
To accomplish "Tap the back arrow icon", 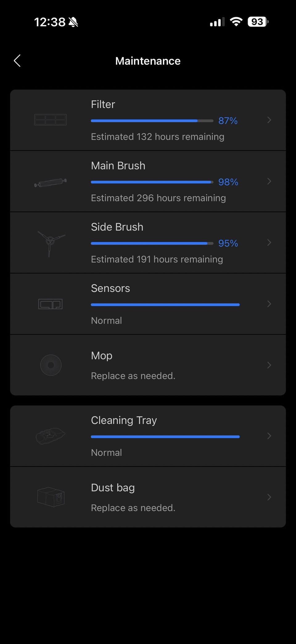I will coord(17,61).
